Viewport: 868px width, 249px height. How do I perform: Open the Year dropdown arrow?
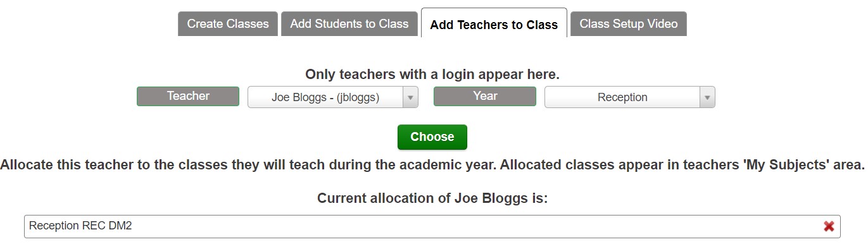(x=707, y=97)
